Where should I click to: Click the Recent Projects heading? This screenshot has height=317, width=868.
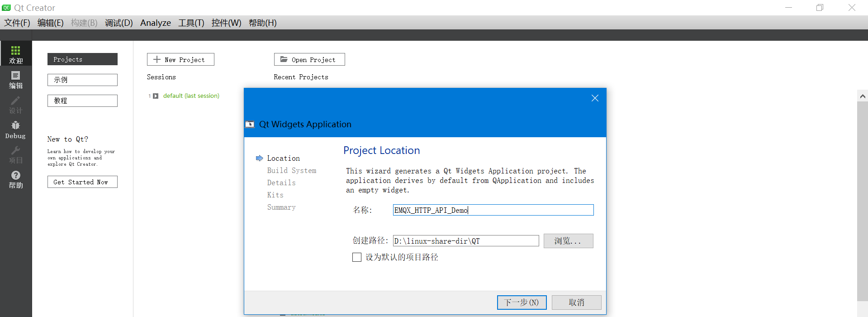click(x=301, y=77)
